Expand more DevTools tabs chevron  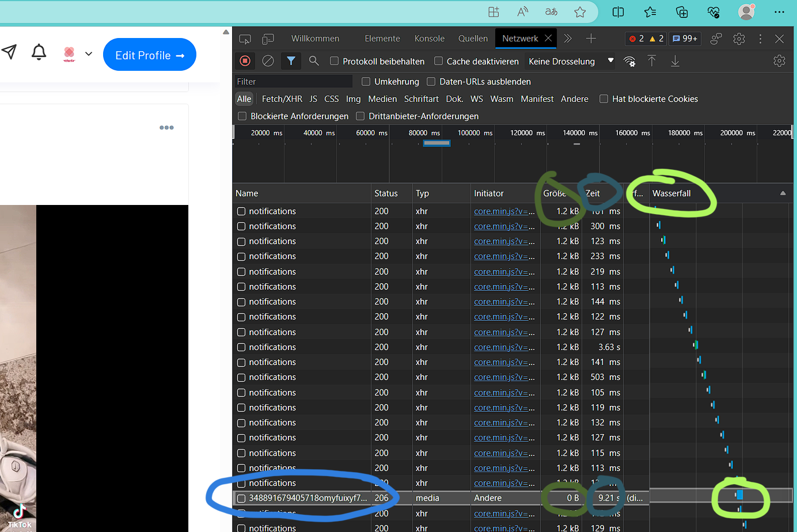pos(568,39)
